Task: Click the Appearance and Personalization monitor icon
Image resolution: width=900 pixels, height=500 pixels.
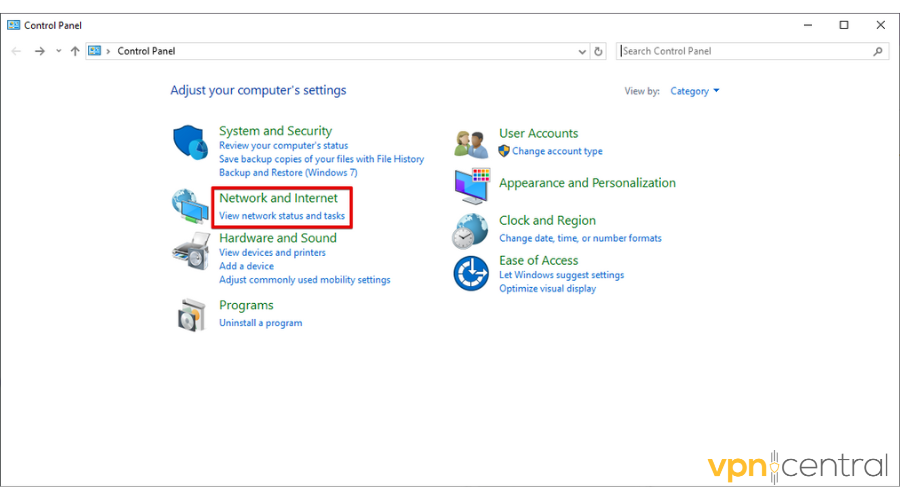Action: point(471,185)
